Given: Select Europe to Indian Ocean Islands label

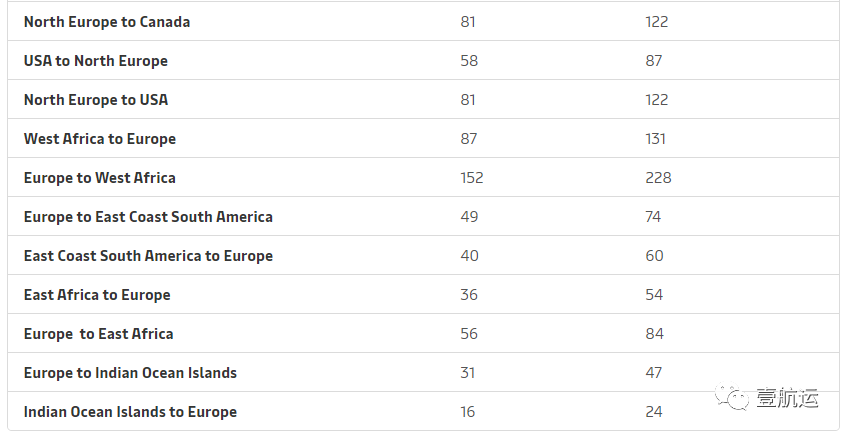Looking at the screenshot, I should click(130, 373).
